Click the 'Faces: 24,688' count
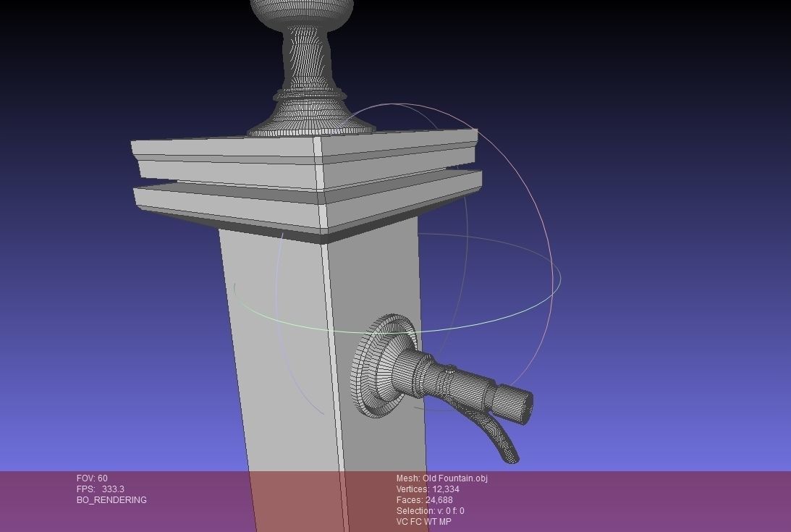This screenshot has width=791, height=532. 424,500
